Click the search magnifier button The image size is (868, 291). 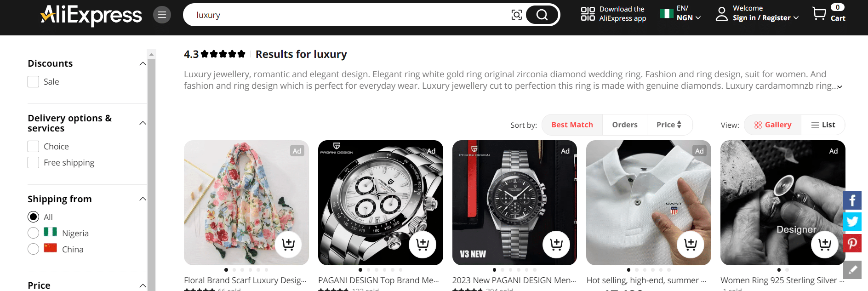(x=542, y=15)
